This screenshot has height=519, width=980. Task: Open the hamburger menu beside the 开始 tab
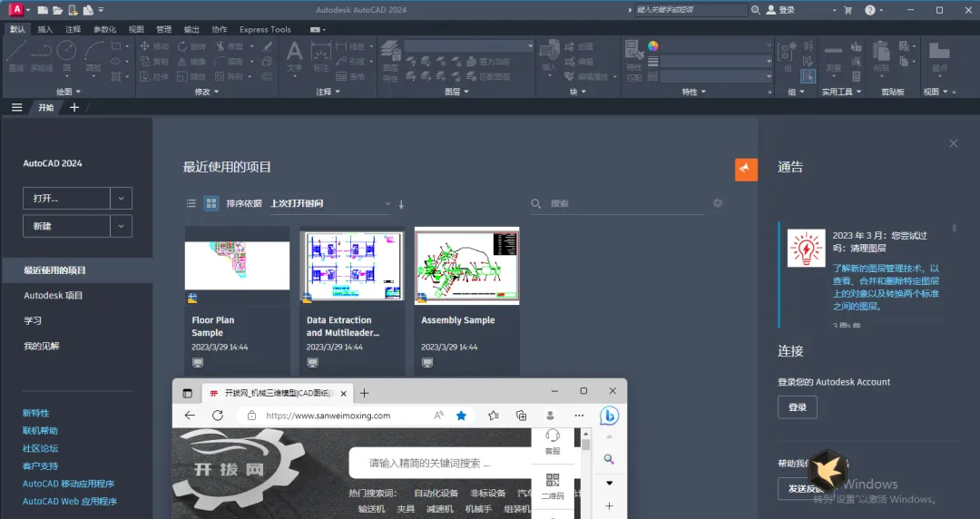(17, 108)
